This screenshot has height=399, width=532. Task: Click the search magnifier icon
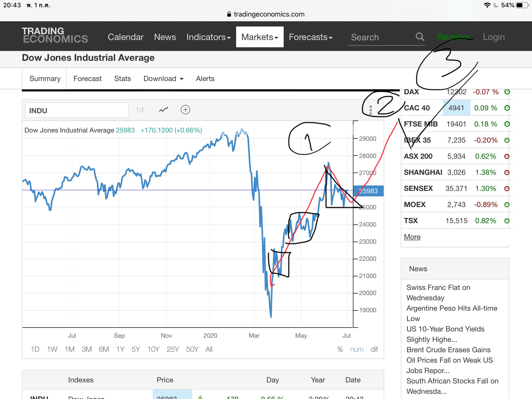[420, 37]
